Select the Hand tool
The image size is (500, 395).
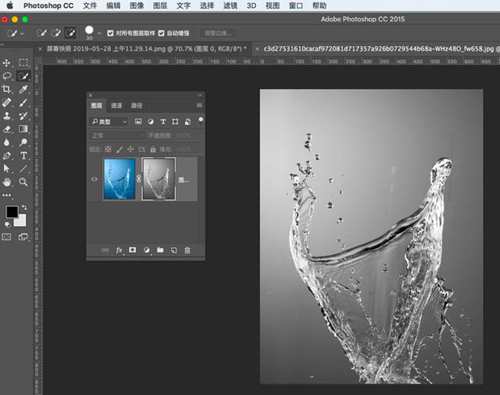[6, 182]
